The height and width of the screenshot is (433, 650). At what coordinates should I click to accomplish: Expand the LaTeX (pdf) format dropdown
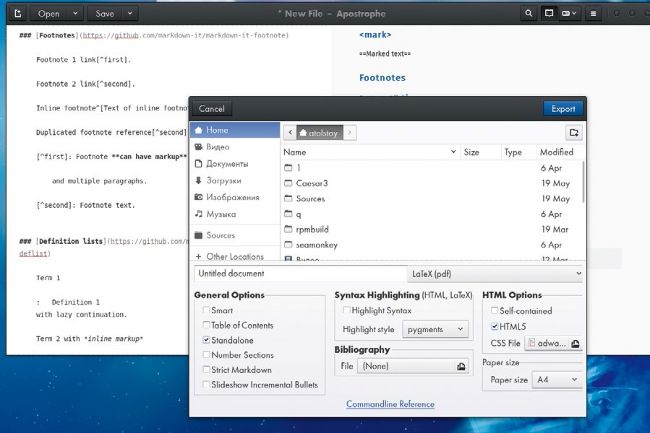(495, 273)
